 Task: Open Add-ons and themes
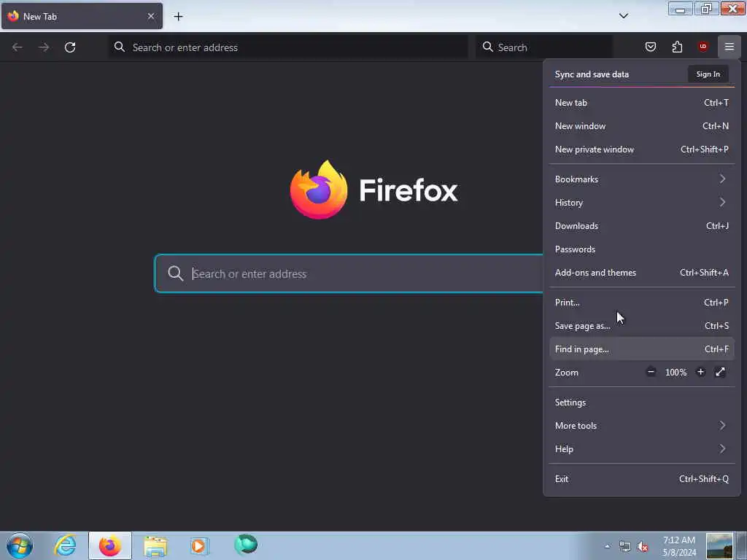[642, 273]
